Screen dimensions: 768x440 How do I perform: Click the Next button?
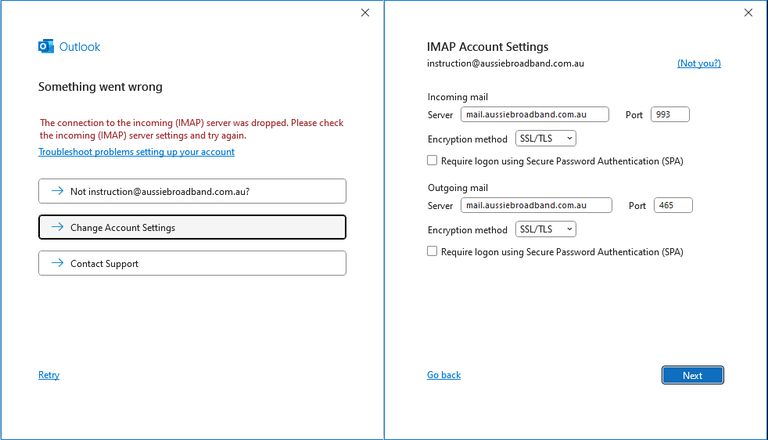[x=693, y=375]
